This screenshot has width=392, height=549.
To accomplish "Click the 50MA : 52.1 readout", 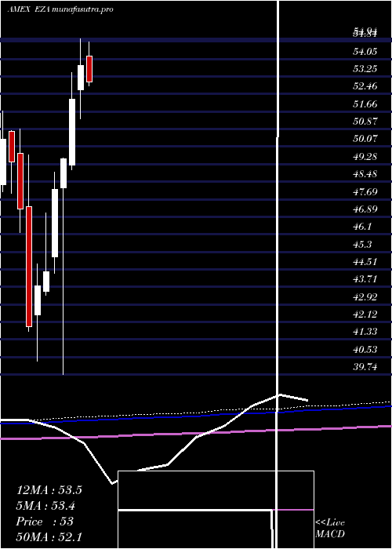I will coord(49,537).
